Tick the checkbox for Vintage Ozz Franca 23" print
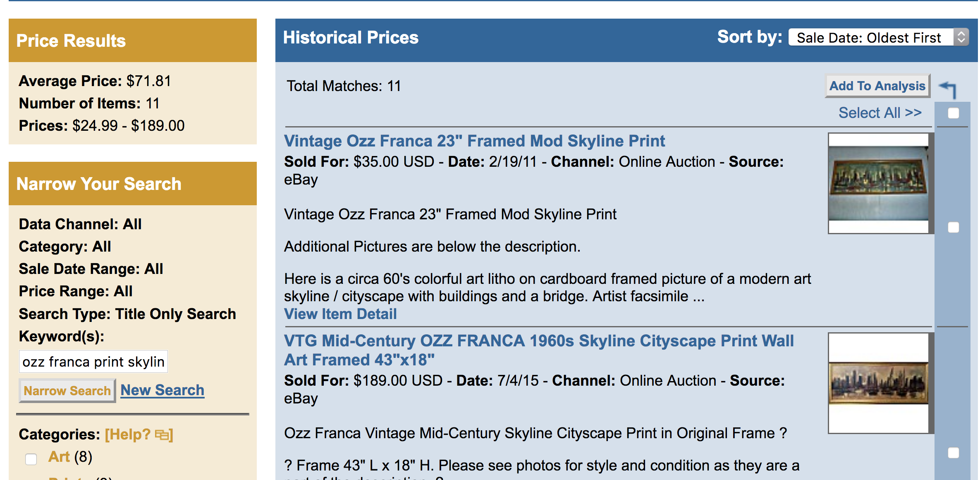 coord(954,227)
